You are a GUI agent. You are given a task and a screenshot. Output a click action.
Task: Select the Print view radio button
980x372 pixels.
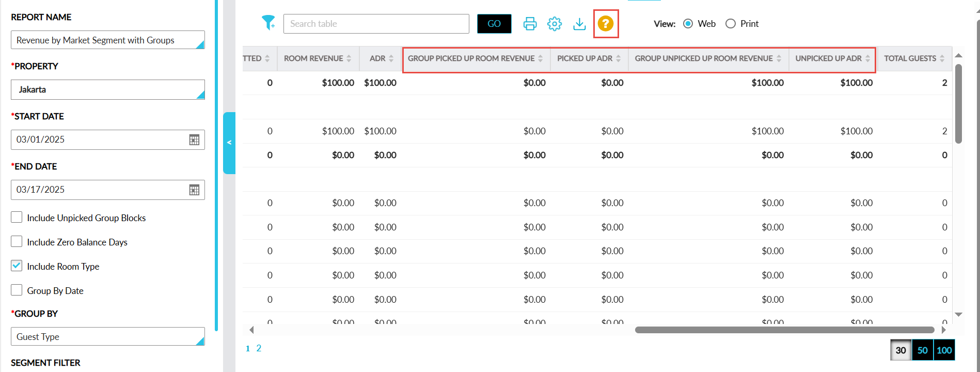tap(731, 24)
